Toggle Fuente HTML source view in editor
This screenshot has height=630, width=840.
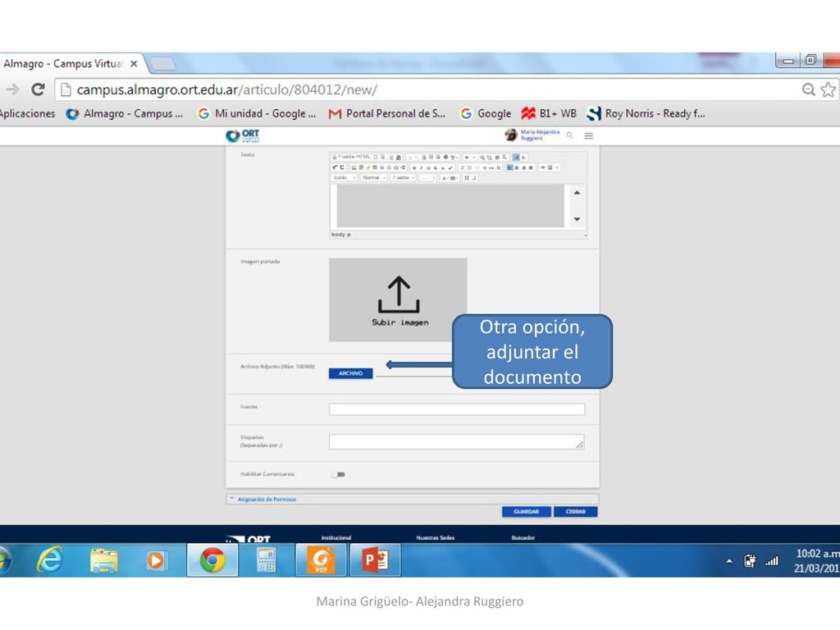[351, 157]
